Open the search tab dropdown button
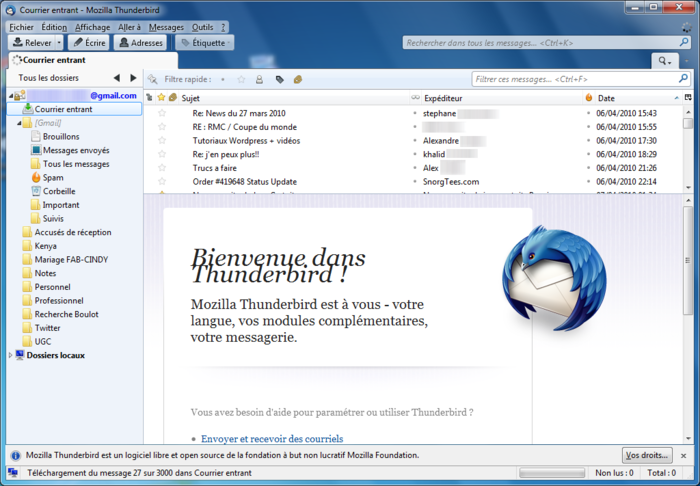 point(665,61)
